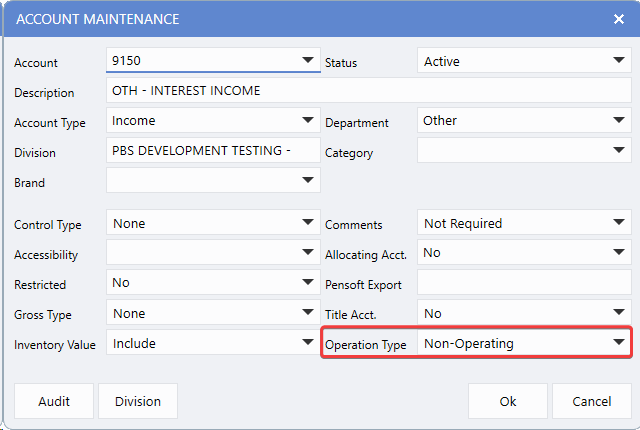Open the Accessibility dropdown
The width and height of the screenshot is (640, 430).
pos(308,254)
